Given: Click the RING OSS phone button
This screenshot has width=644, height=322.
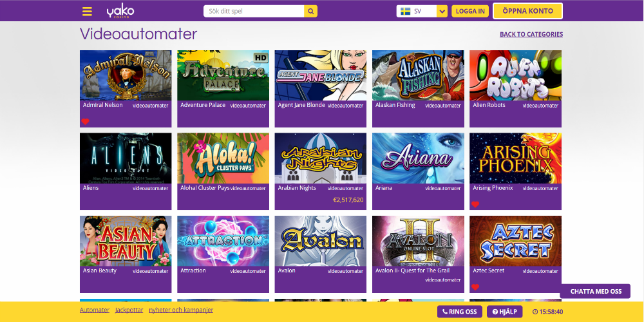Looking at the screenshot, I should pos(460,312).
